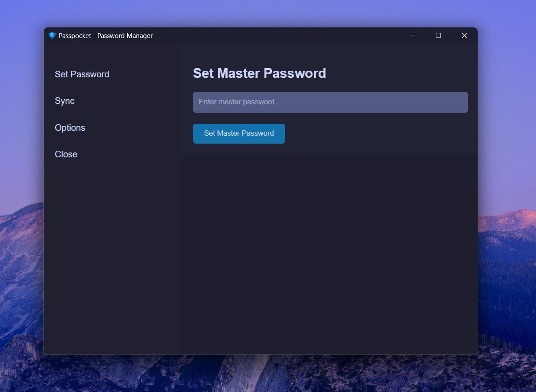Focus the Enter master password field
Screen dimensions: 536x392
[330, 102]
